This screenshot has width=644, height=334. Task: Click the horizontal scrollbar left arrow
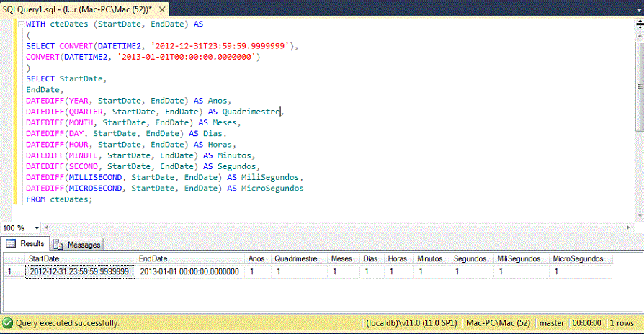click(x=46, y=227)
